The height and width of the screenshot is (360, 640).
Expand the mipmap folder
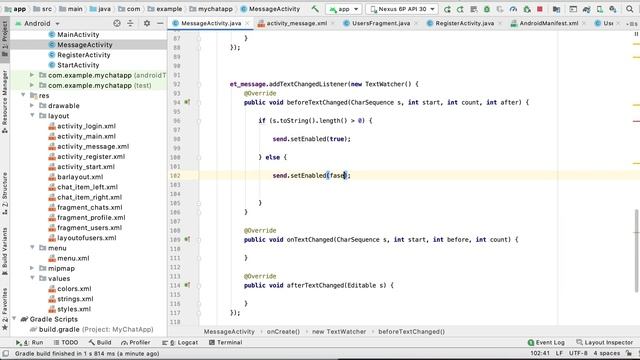click(x=32, y=268)
